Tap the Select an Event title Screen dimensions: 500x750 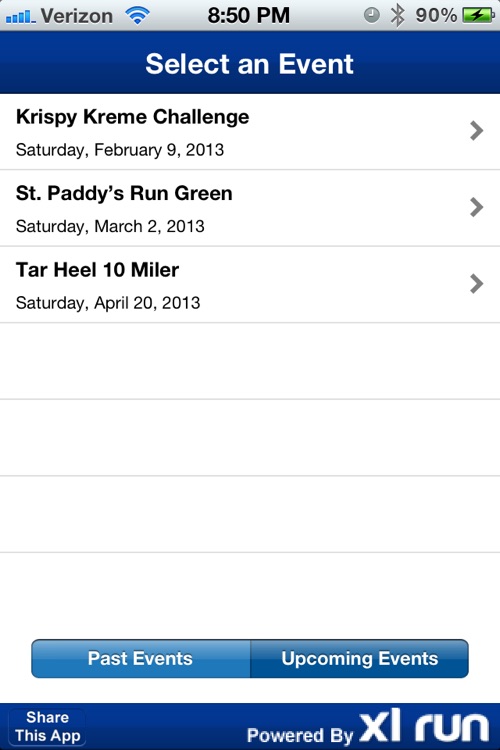pyautogui.click(x=249, y=64)
